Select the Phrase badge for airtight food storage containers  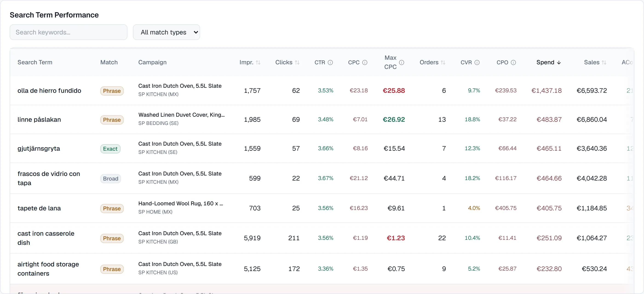click(112, 269)
